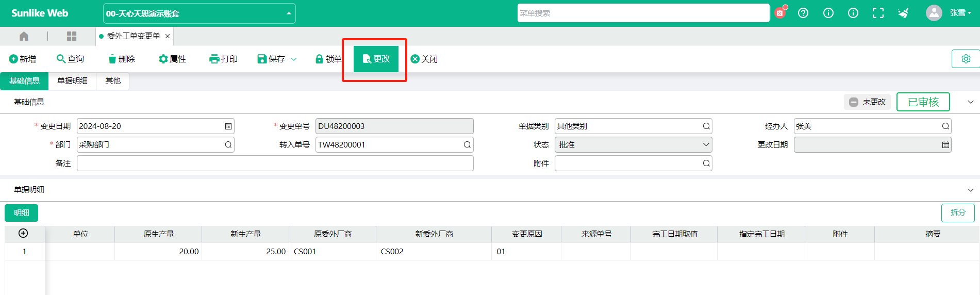
Task: Click search icon in 部门 field
Action: 228,145
